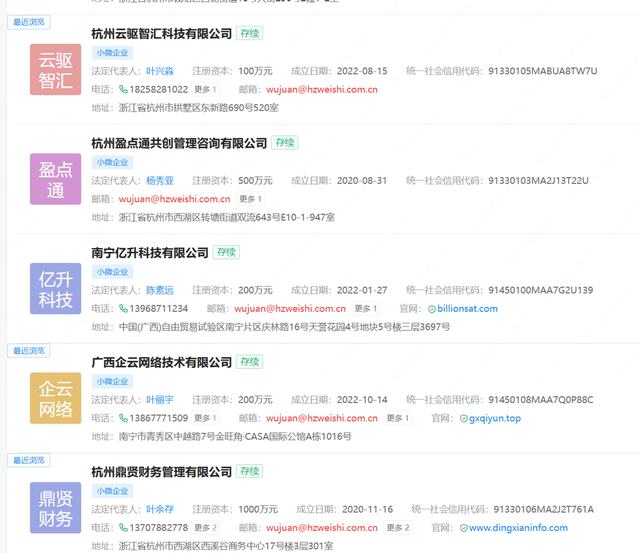Screen dimensions: 640x553
Task: Click legal representative 叶余存
Action: click(160, 509)
